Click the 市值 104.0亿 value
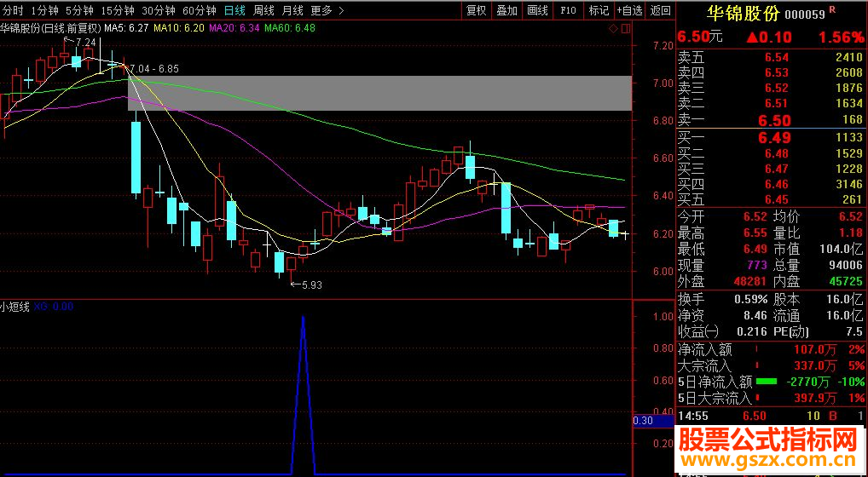Image resolution: width=868 pixels, height=477 pixels. click(x=841, y=250)
